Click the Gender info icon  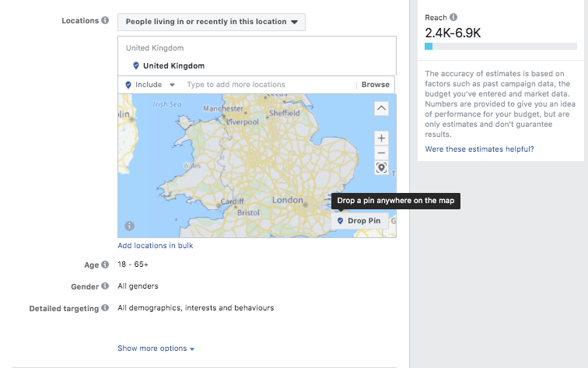[x=105, y=286]
